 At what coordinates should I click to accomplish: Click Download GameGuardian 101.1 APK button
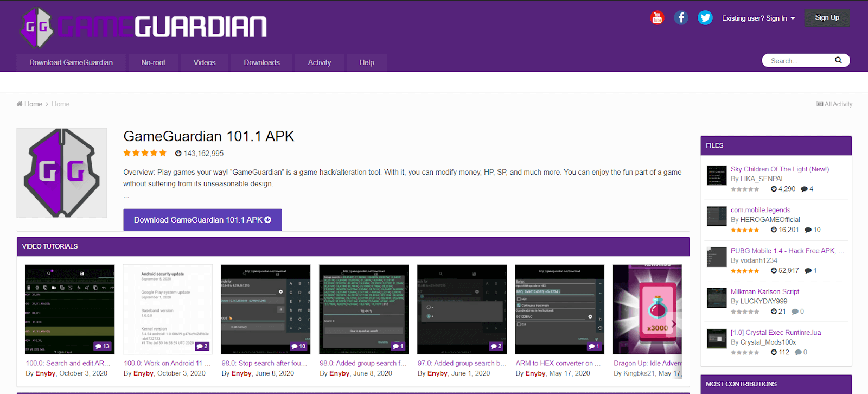202,220
